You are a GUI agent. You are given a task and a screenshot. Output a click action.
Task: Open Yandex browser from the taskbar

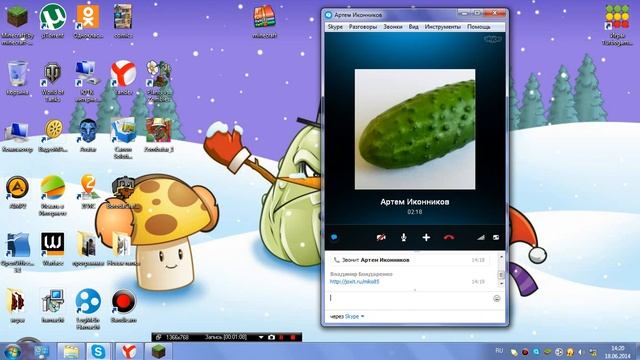(x=129, y=351)
